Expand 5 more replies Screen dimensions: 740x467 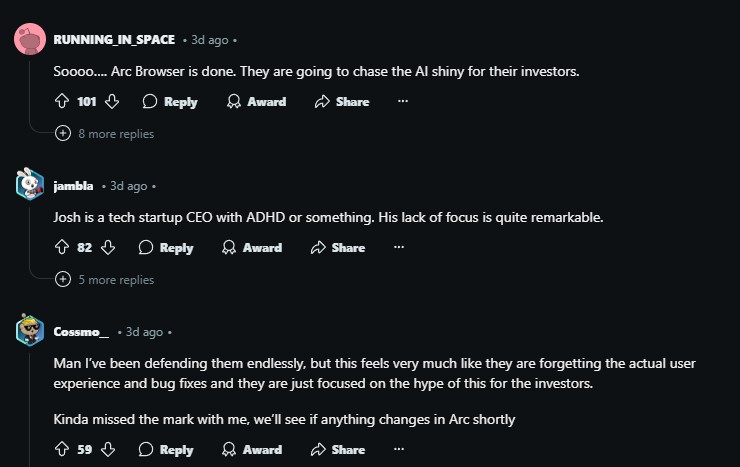click(105, 279)
